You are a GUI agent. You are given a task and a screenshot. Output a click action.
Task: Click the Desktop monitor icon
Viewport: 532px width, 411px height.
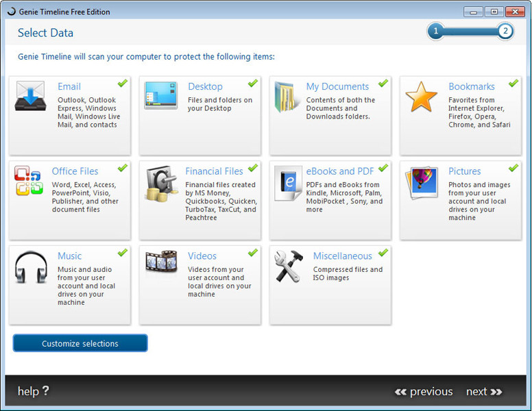(x=161, y=95)
